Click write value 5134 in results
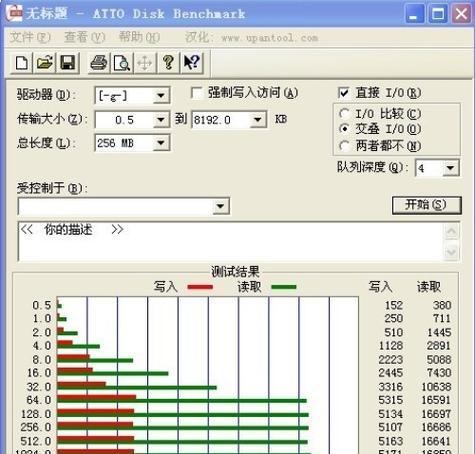Screen dimensions: 475x454 (391, 414)
